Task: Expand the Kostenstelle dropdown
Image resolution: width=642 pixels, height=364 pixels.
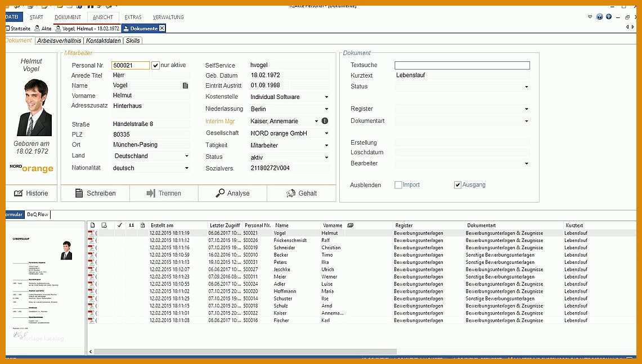Action: tap(327, 97)
